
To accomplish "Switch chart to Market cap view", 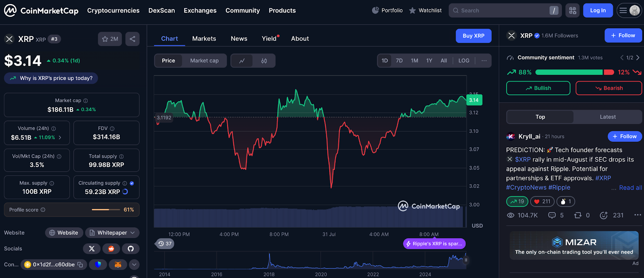I will pos(204,61).
